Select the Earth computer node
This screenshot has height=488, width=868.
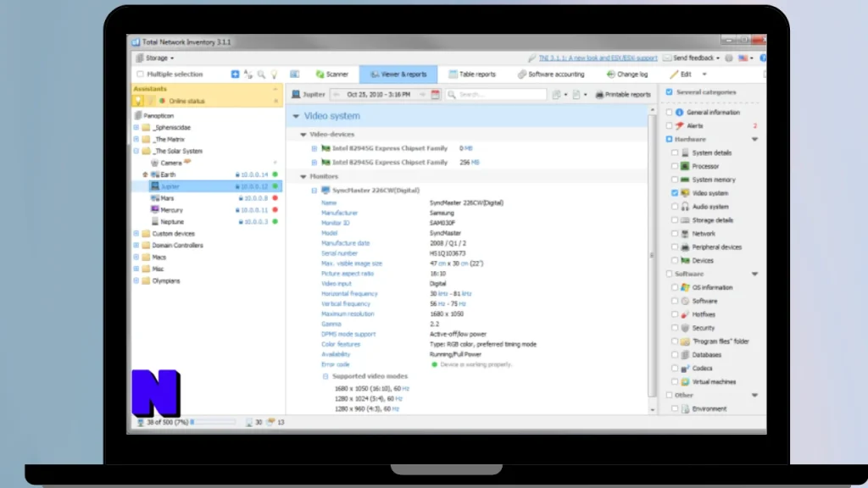pyautogui.click(x=168, y=175)
